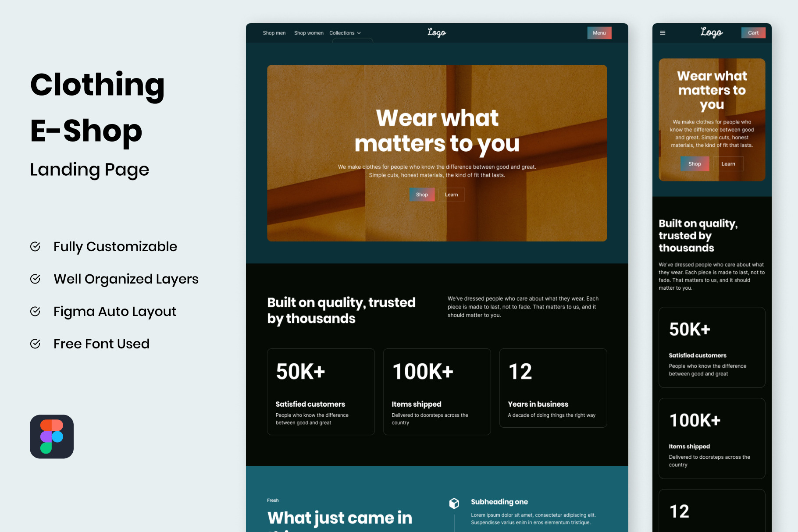Click the check icon beside Free Font Used

(36, 344)
